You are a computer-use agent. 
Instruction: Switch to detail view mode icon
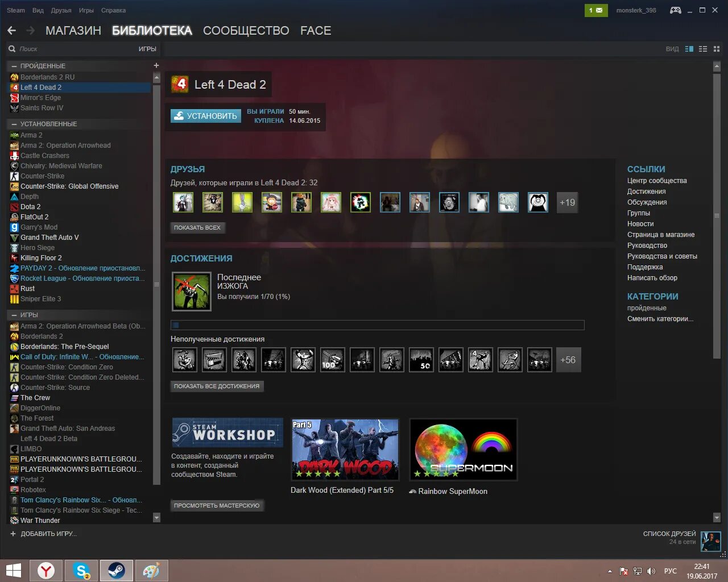(689, 49)
